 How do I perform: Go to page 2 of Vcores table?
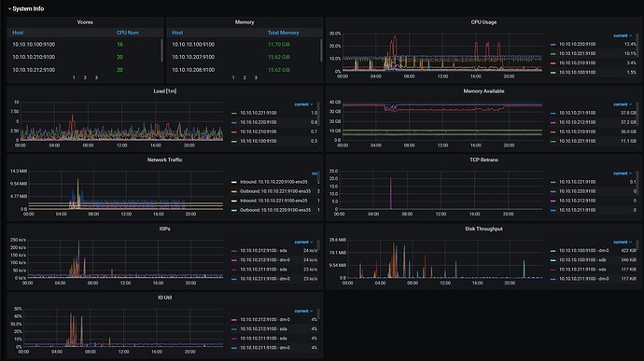[x=85, y=77]
